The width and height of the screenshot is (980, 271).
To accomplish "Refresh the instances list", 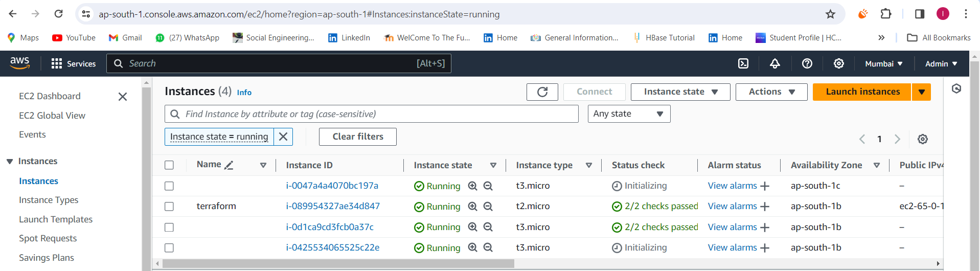I will point(542,92).
